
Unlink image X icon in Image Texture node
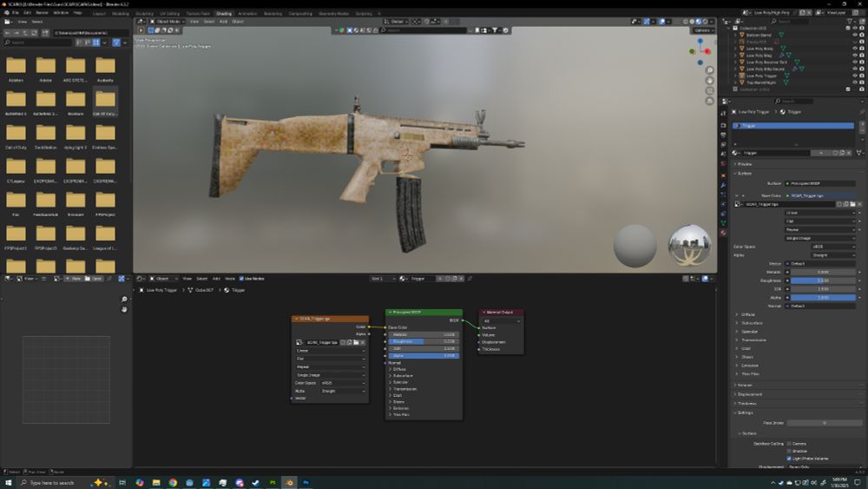pyautogui.click(x=363, y=342)
